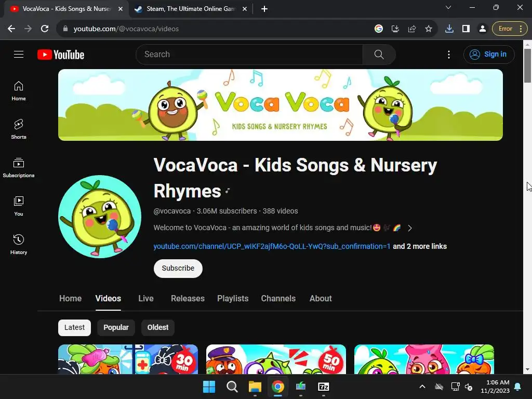The image size is (532, 399).
Task: Click the Sign in button
Action: (489, 54)
